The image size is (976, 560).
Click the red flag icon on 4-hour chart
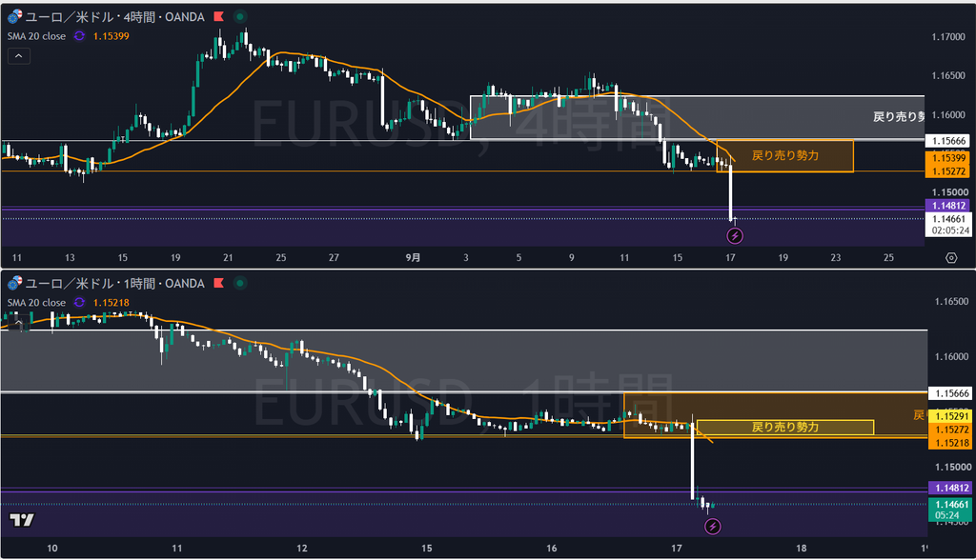pos(218,17)
